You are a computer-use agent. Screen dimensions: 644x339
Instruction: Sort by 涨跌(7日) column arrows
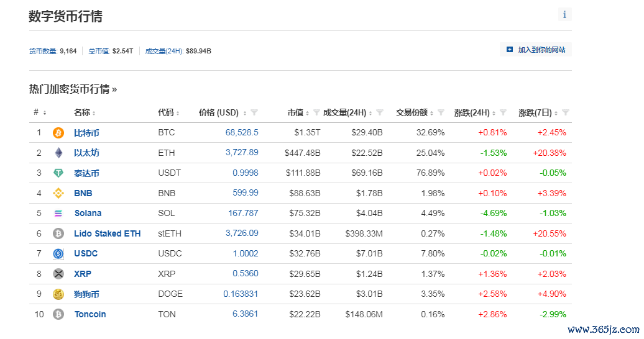(x=556, y=113)
